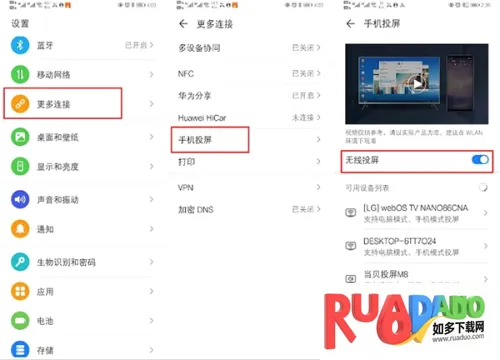The width and height of the screenshot is (500, 360).
Task: Tap the 显示和亮度 icon
Action: coord(20,166)
